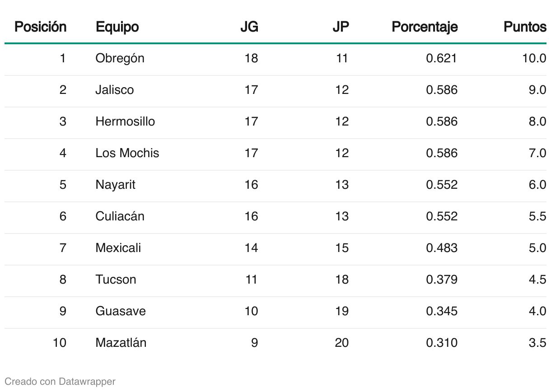Image resolution: width=551 pixels, height=392 pixels.
Task: Click the Mexicali team name
Action: [x=118, y=248]
